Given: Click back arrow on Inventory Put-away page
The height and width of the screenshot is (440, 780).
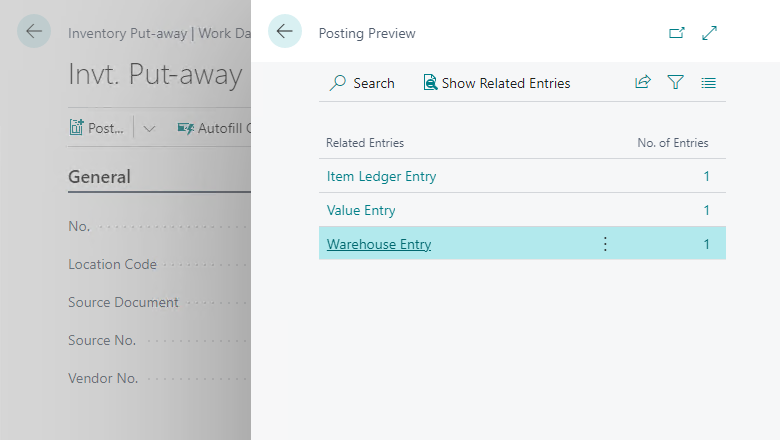Looking at the screenshot, I should (x=34, y=32).
